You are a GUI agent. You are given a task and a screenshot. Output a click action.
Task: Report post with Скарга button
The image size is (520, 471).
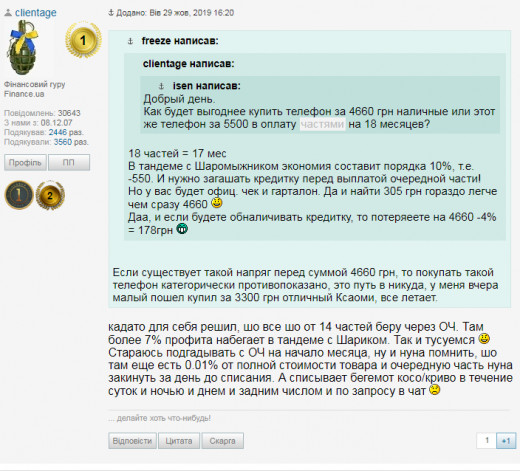pos(222,441)
